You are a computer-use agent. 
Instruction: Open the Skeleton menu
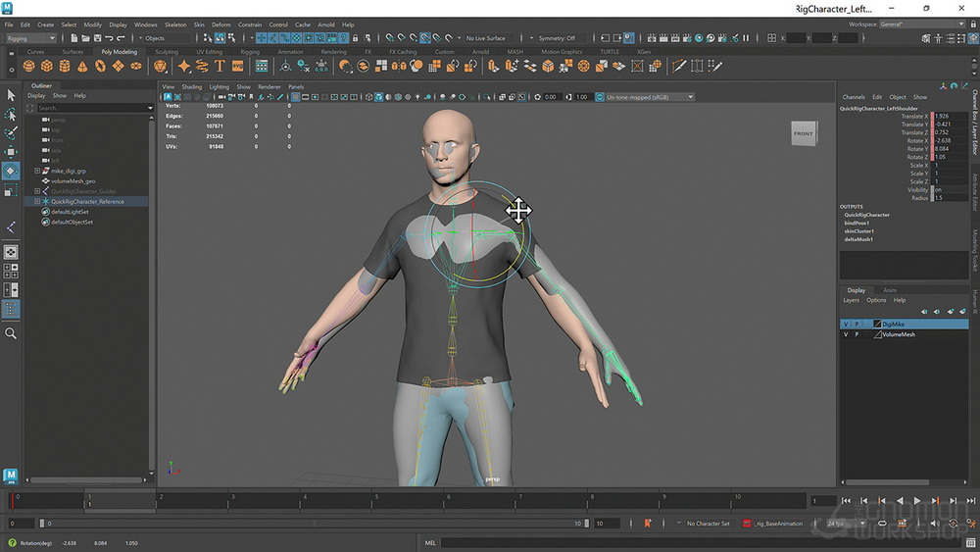point(174,25)
